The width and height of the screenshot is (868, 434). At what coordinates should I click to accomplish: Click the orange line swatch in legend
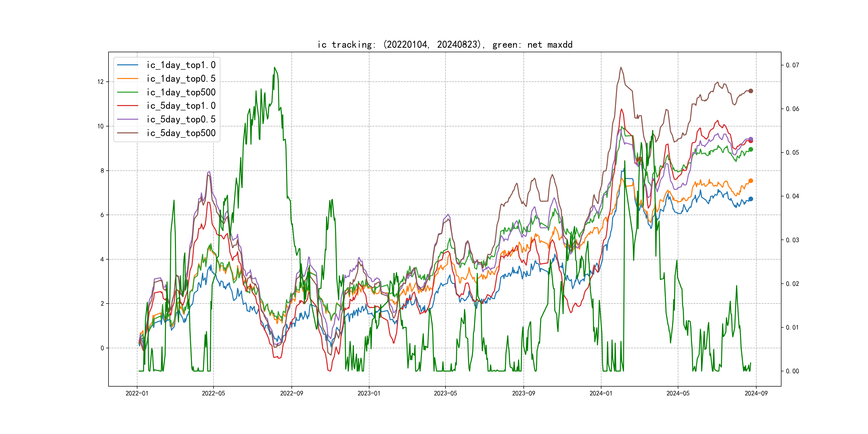tap(127, 78)
